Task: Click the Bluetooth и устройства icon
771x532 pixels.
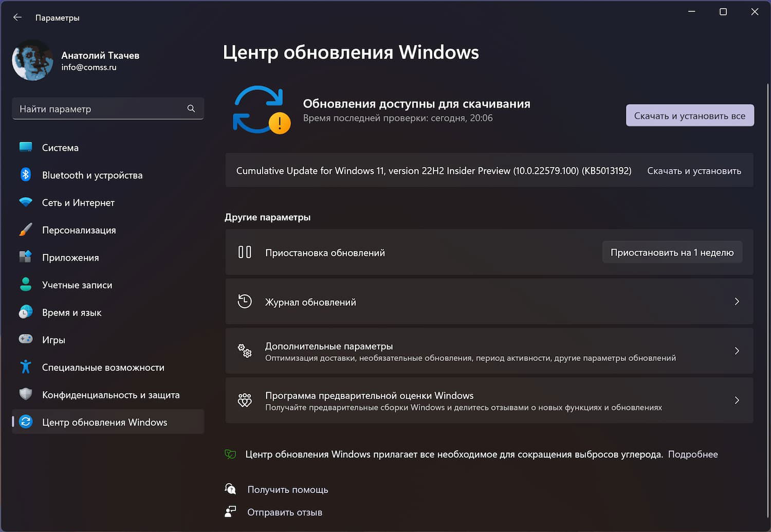Action: tap(26, 175)
